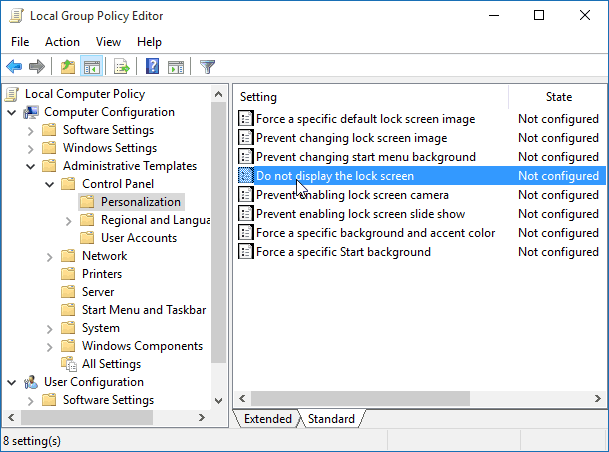
Task: Click policy icon beside Prevent enabling lock screen slide show
Action: (245, 214)
